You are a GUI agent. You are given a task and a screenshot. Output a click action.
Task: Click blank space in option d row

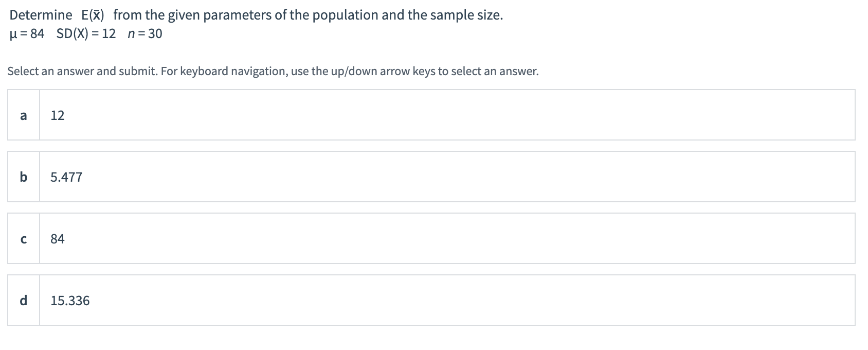pos(446,301)
